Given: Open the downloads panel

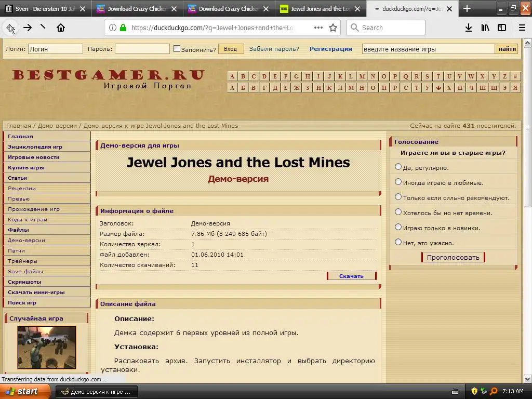Looking at the screenshot, I should (469, 28).
